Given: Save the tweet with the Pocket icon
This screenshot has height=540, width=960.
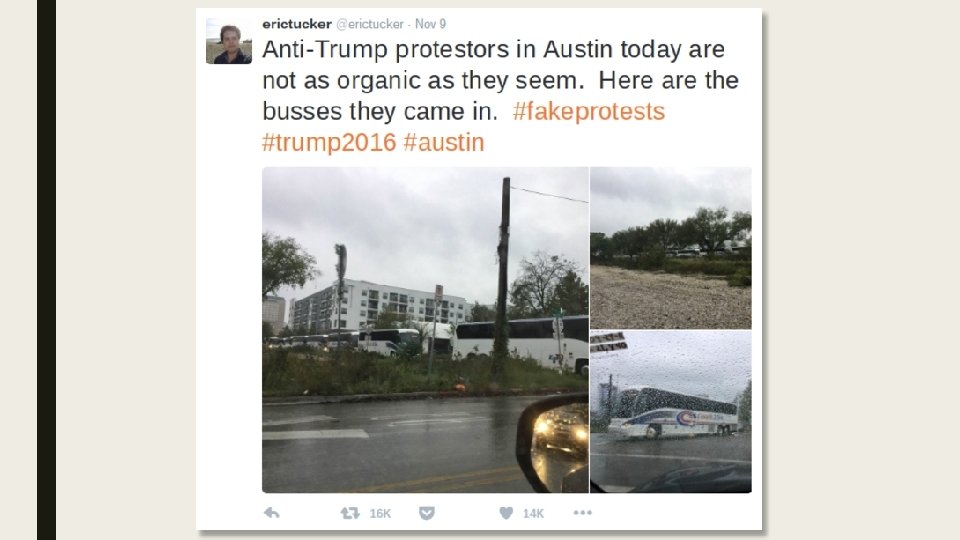Looking at the screenshot, I should coord(427,513).
